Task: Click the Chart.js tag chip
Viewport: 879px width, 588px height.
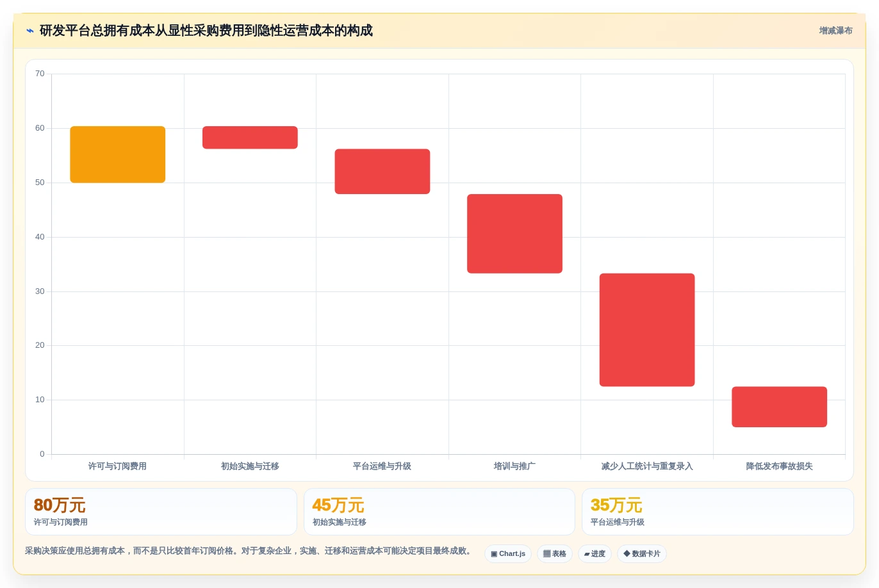Action: point(508,553)
